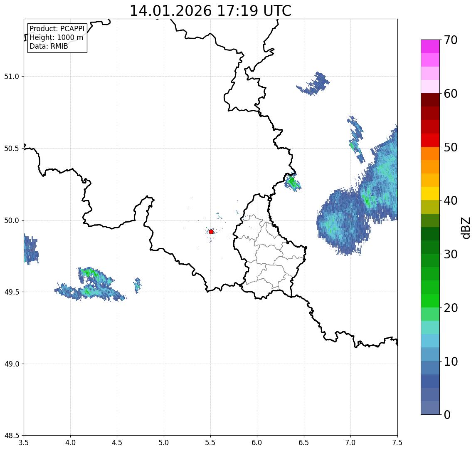Image resolution: width=476 pixels, height=451 pixels.
Task: Click the longitude axis label 7.0
Action: coord(350,443)
